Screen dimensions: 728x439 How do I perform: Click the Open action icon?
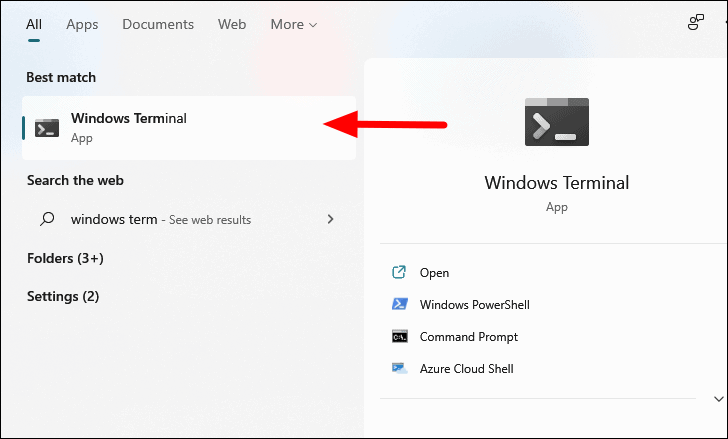pos(399,272)
